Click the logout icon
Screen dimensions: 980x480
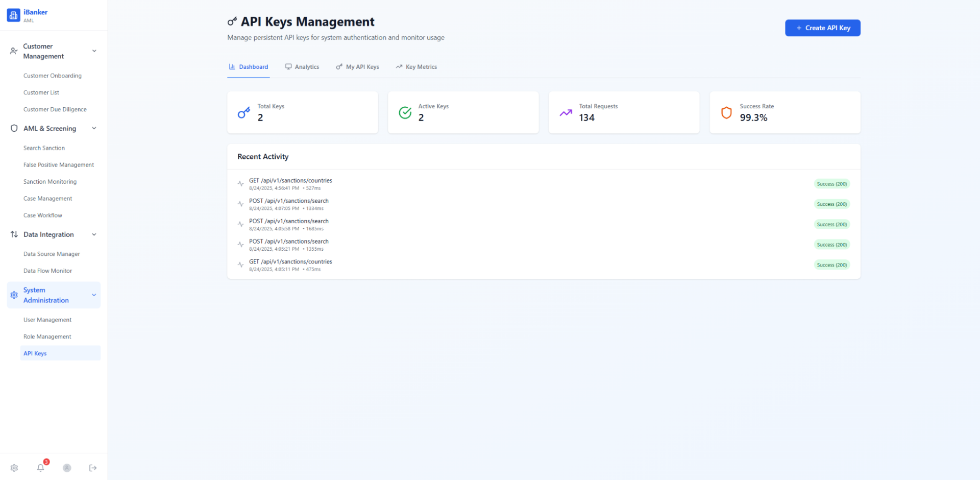point(93,468)
